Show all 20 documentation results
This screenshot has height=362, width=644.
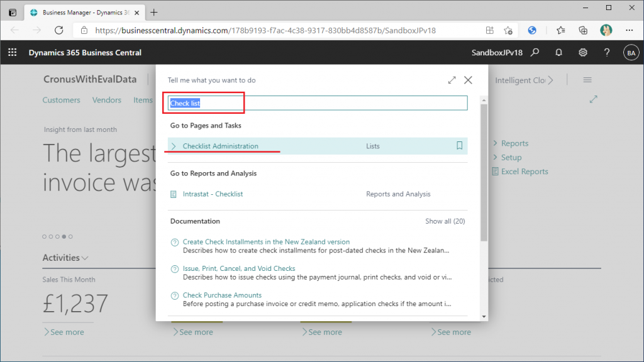[x=445, y=221]
